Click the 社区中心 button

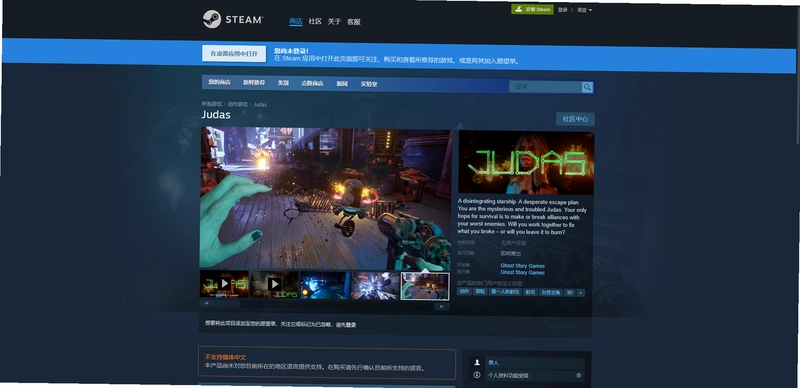point(575,119)
